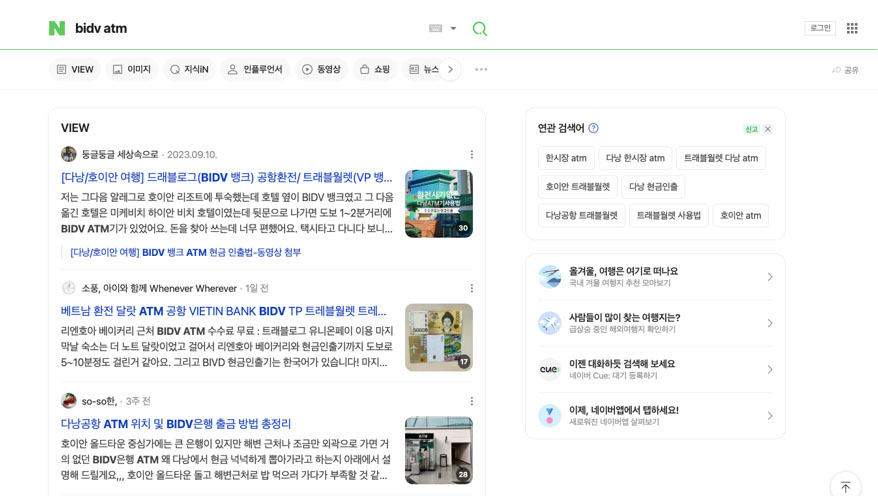The height and width of the screenshot is (504, 878).
Task: Select related search 다낭 현금인출
Action: click(653, 186)
